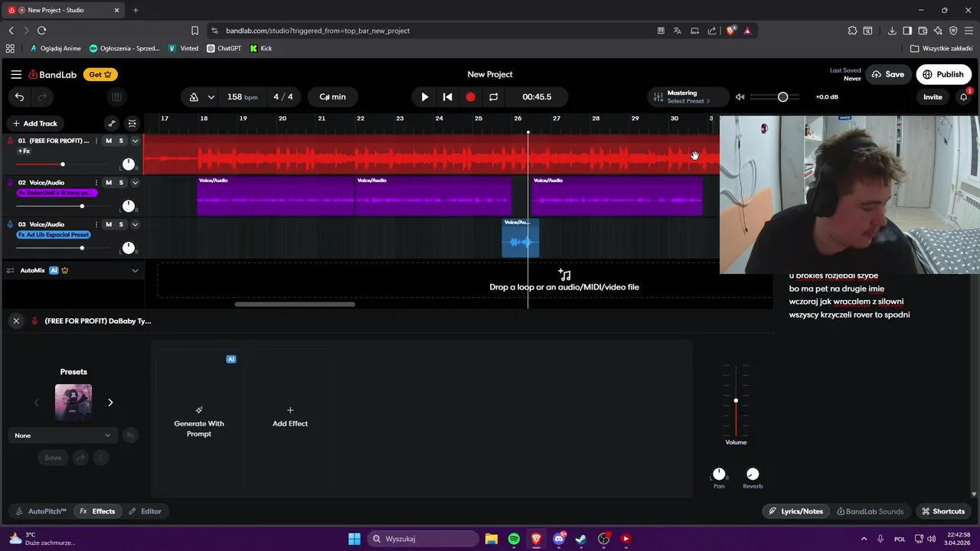The image size is (980, 551).
Task: Solo track 03 Voice/Audio
Action: coord(121,224)
